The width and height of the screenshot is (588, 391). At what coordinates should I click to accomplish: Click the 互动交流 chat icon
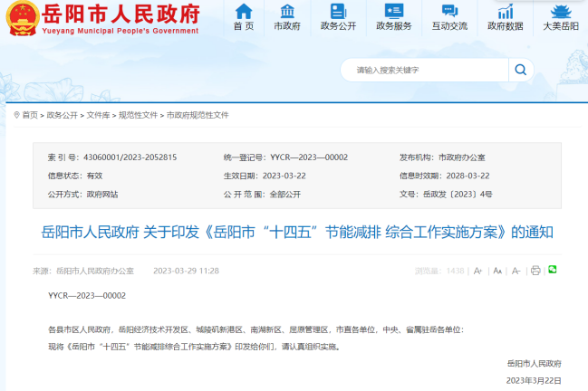pyautogui.click(x=449, y=13)
